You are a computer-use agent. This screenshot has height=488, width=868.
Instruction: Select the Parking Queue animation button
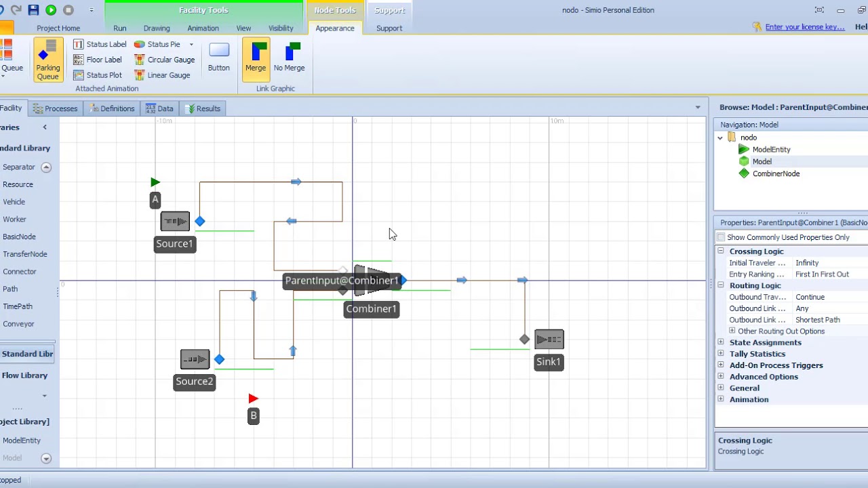pyautogui.click(x=48, y=60)
